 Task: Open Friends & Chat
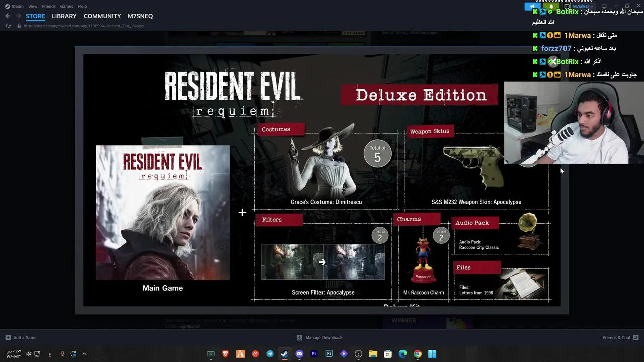[x=616, y=337]
